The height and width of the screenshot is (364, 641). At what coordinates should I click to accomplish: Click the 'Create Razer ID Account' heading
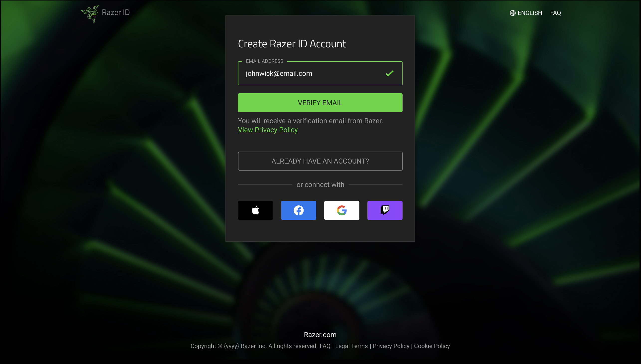tap(292, 44)
